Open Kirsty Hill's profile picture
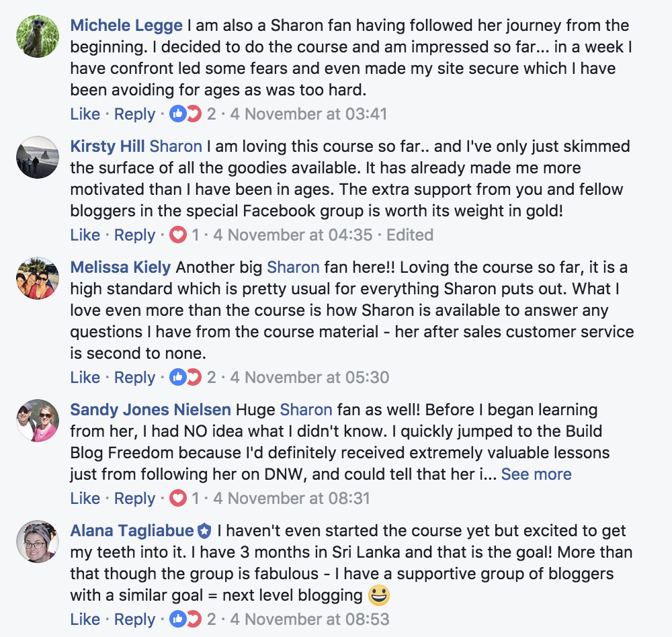Viewport: 672px width, 637px height. pos(38,159)
